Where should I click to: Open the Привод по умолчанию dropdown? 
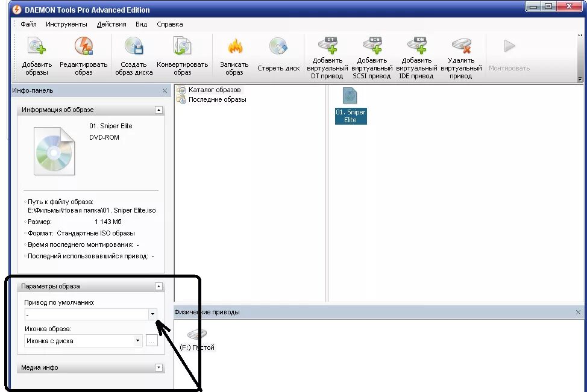(152, 314)
